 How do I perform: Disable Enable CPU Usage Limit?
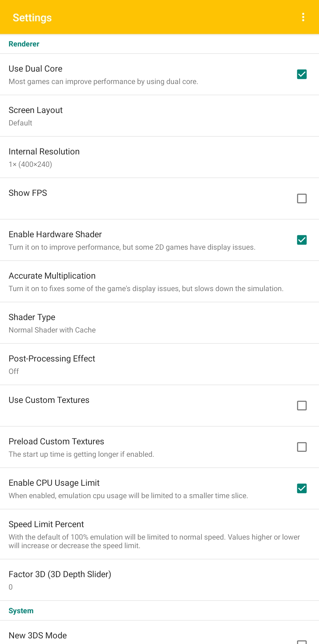[302, 489]
